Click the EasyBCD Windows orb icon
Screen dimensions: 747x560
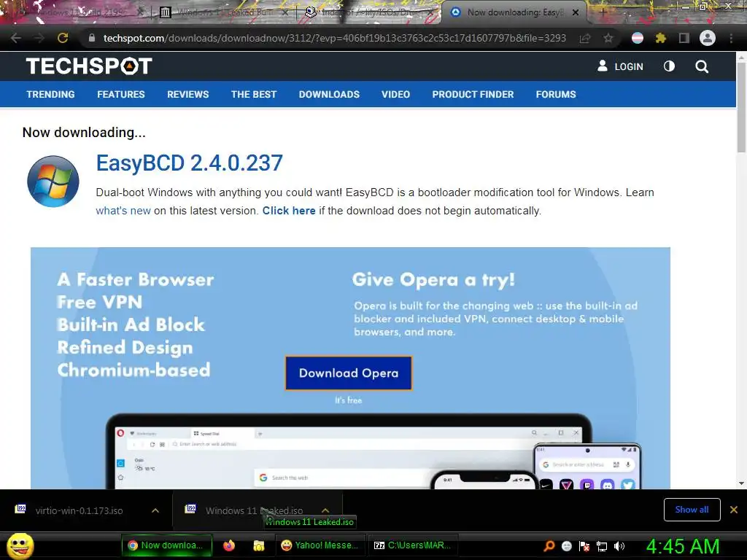pyautogui.click(x=53, y=182)
